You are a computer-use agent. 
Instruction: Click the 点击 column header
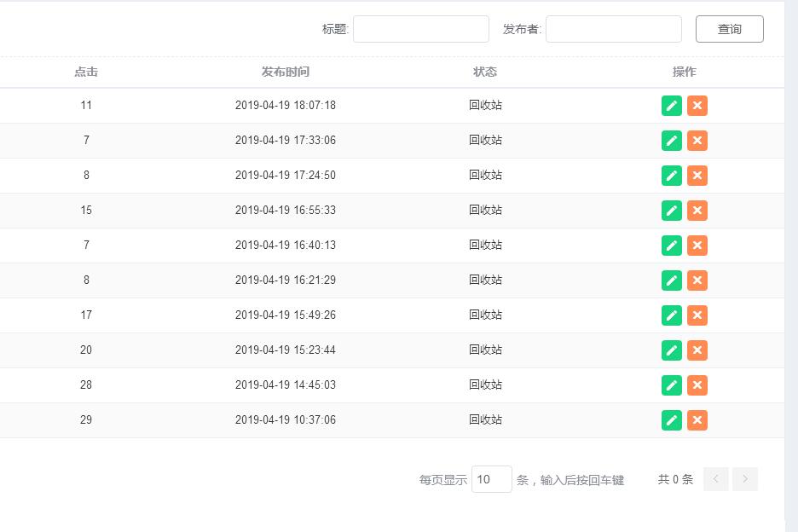86,72
